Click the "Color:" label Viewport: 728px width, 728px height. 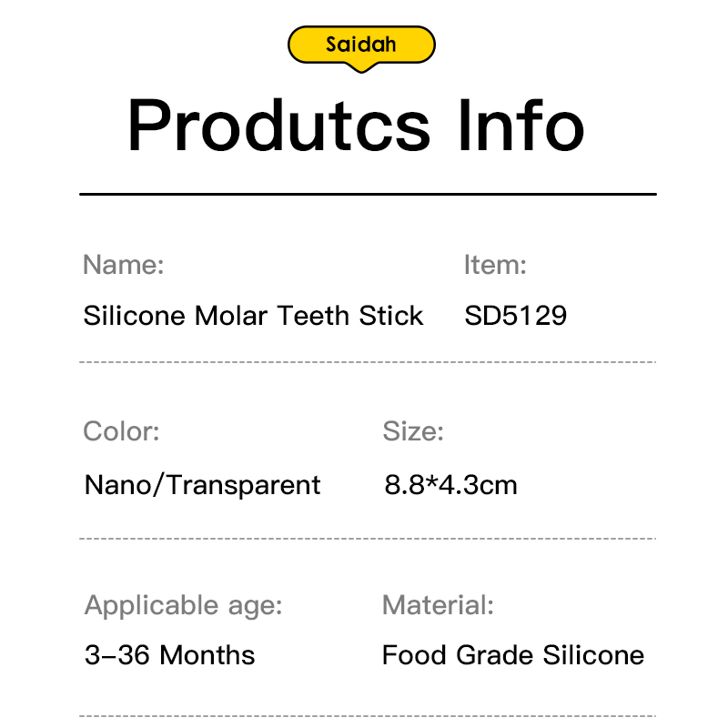pos(121,430)
